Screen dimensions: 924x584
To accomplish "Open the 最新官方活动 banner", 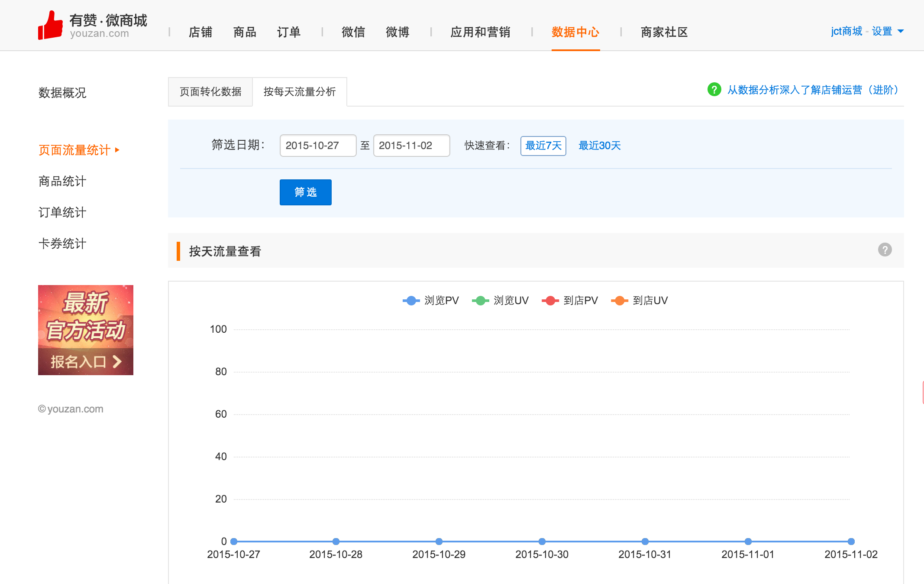I will pos(86,330).
